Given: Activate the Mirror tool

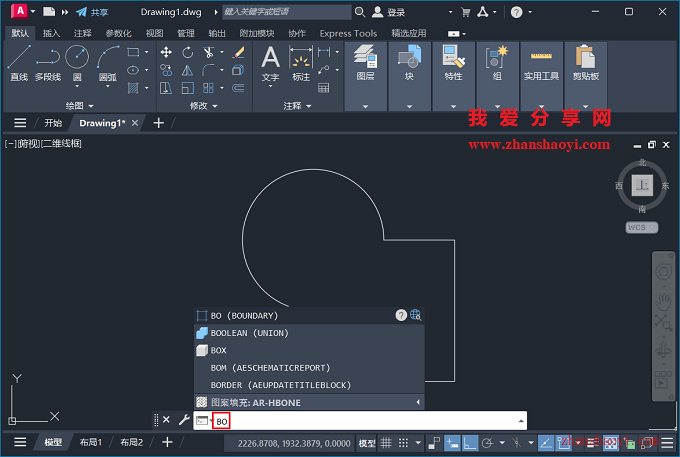Looking at the screenshot, I should (x=187, y=70).
